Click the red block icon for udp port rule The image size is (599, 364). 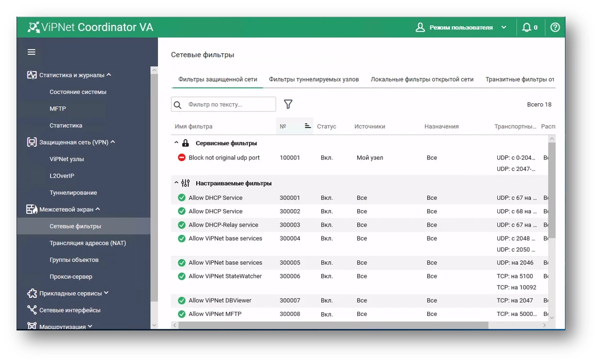pos(182,157)
